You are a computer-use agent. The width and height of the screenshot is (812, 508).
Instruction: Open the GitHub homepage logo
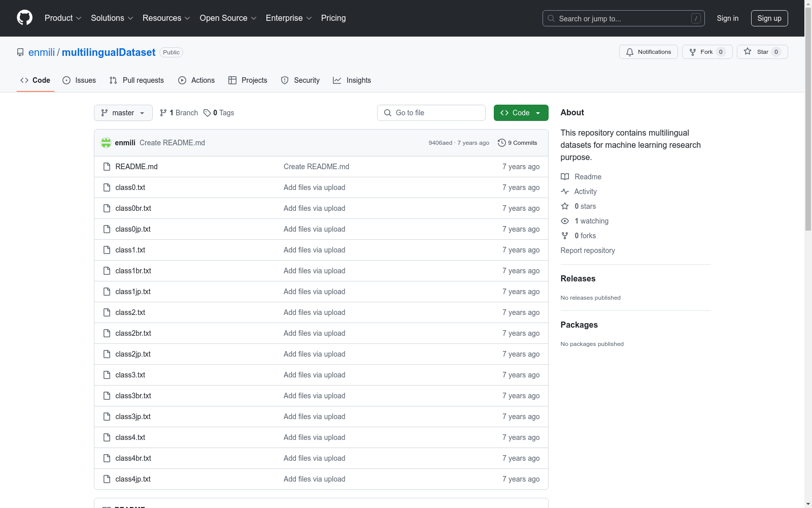[x=24, y=18]
